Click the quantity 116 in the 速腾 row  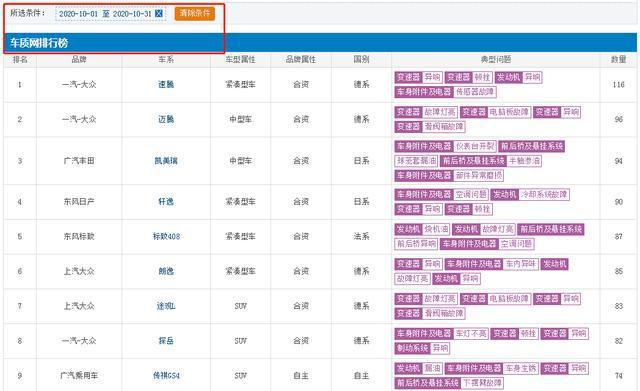click(618, 84)
